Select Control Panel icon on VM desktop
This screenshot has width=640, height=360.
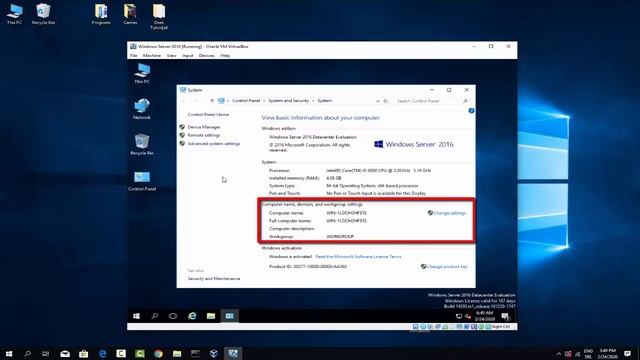142,180
